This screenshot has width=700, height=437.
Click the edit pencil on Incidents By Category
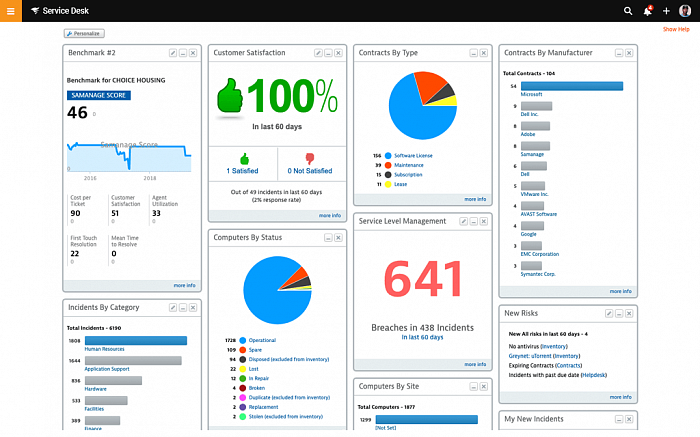click(x=173, y=307)
